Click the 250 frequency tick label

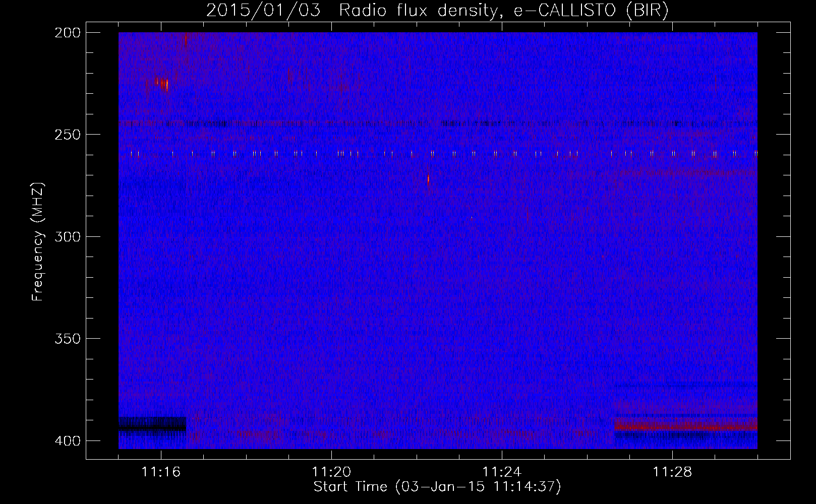tap(67, 135)
